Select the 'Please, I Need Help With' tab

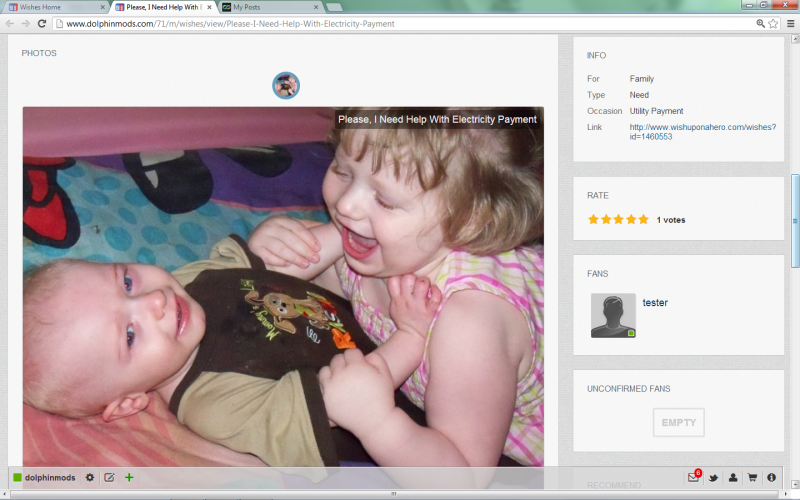click(163, 7)
